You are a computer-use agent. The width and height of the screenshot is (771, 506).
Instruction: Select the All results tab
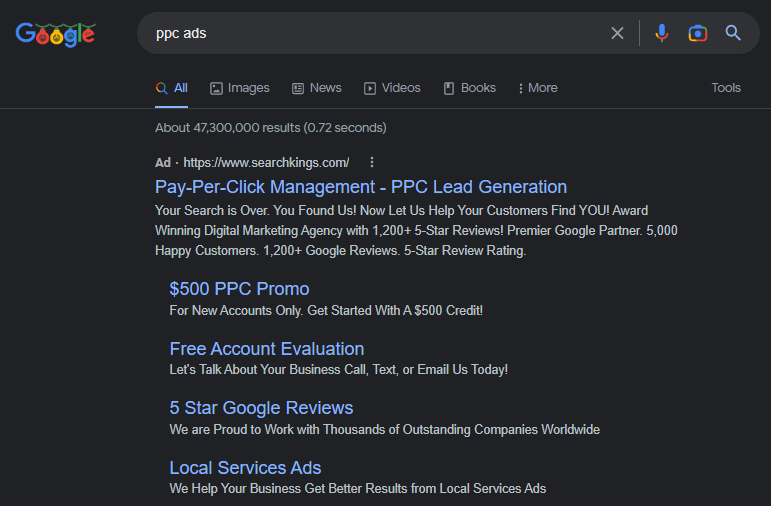click(172, 88)
